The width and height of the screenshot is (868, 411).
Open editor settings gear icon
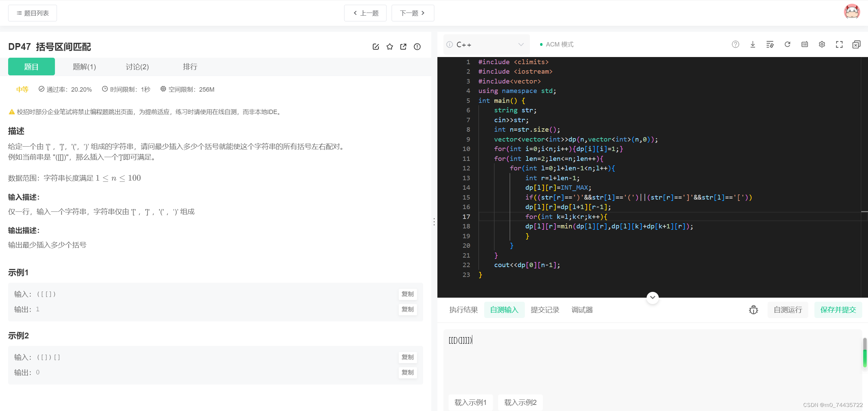(822, 44)
